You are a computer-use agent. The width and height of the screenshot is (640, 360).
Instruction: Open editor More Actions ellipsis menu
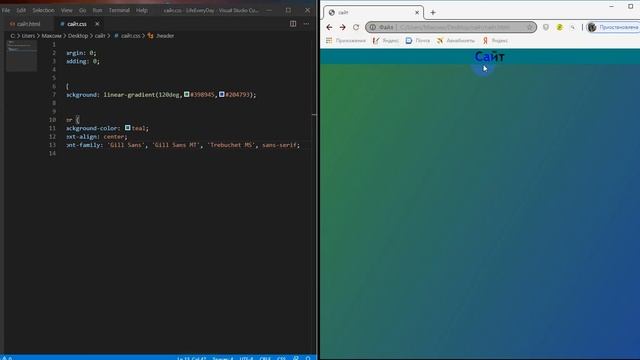coord(306,24)
